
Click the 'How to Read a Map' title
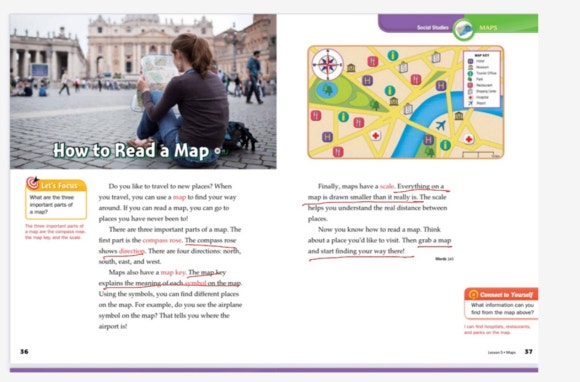coord(131,151)
